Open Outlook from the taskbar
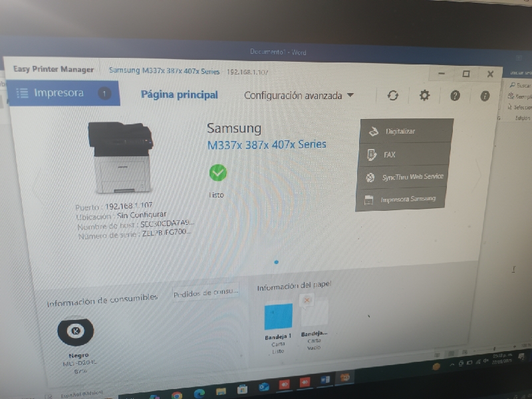 click(263, 386)
